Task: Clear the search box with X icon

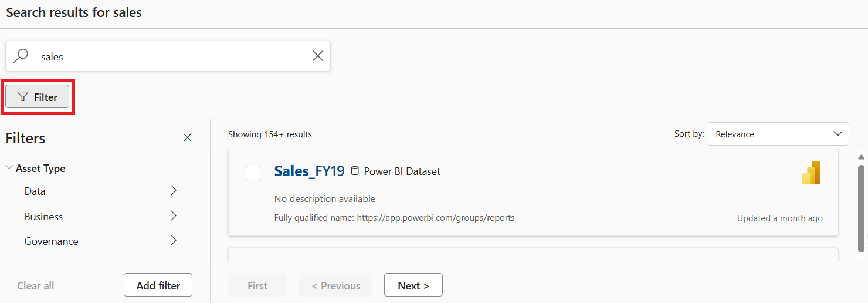Action: [x=317, y=56]
